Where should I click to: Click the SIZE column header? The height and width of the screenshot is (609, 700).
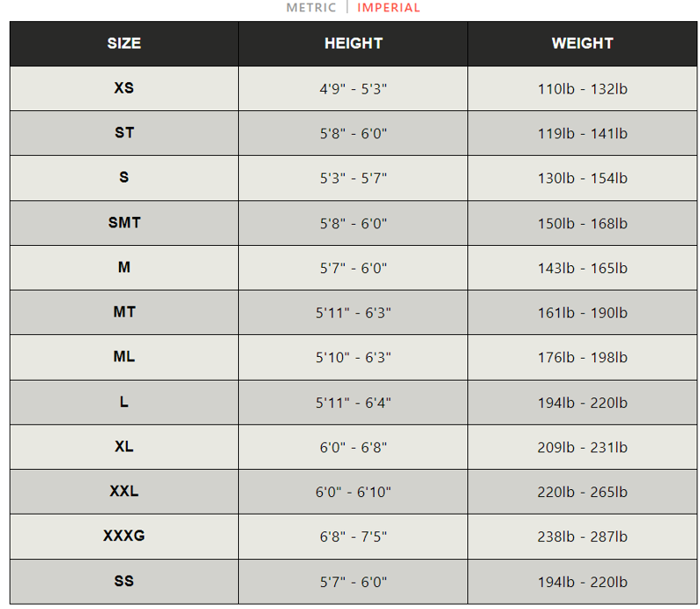(123, 44)
